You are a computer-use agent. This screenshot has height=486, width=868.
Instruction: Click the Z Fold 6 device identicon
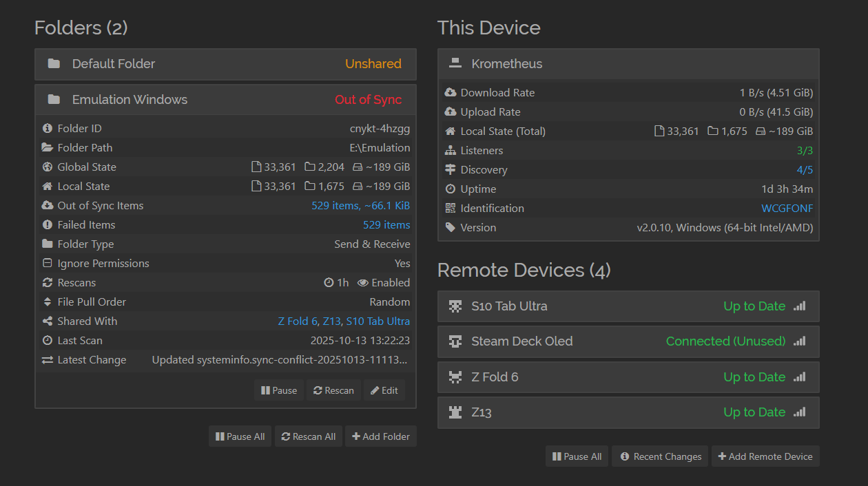click(x=455, y=377)
